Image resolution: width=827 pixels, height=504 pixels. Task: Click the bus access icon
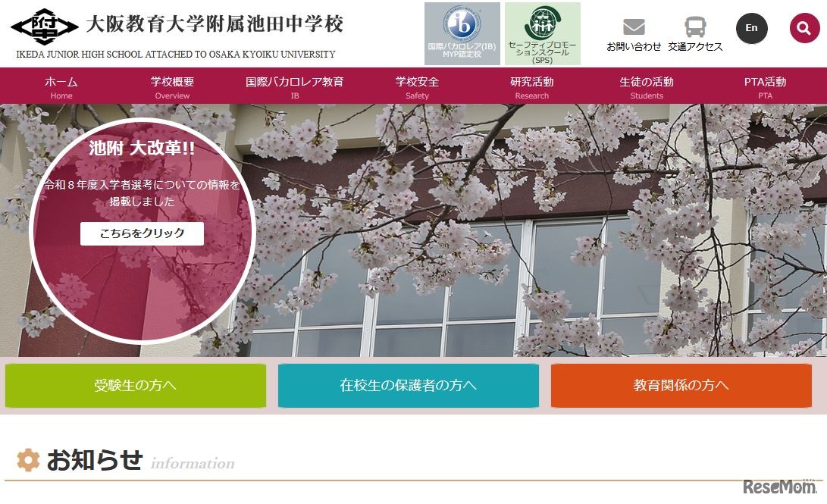[x=695, y=28]
